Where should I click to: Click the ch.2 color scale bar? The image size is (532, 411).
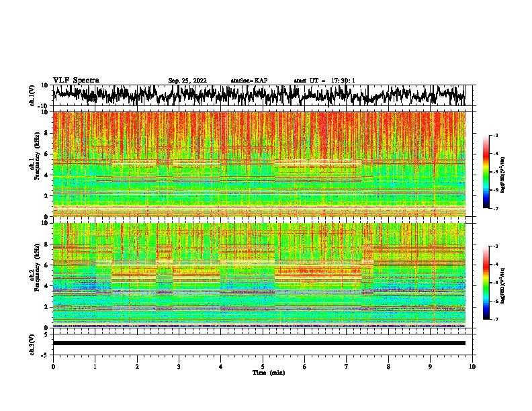click(x=486, y=283)
